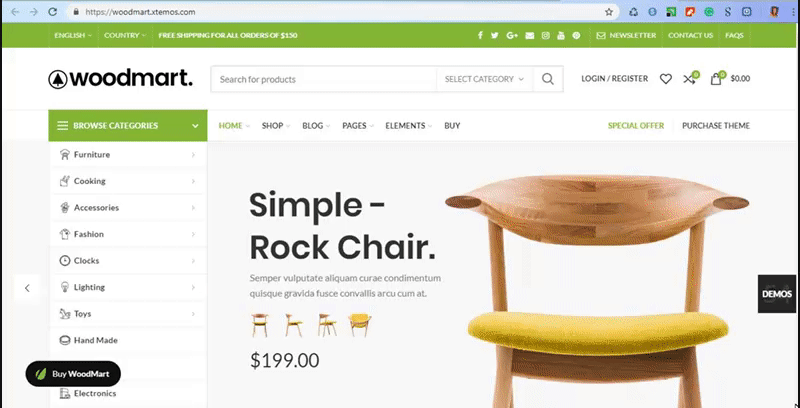The height and width of the screenshot is (408, 800).
Task: Open the Elements menu item
Action: pyautogui.click(x=409, y=125)
